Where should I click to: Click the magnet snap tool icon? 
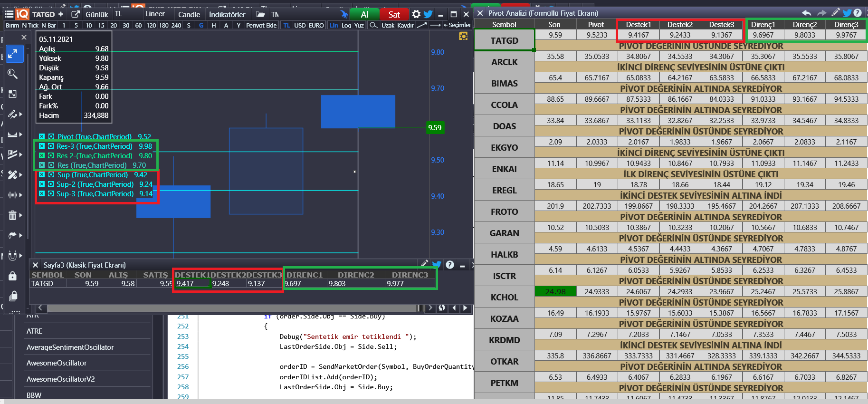coord(13,256)
